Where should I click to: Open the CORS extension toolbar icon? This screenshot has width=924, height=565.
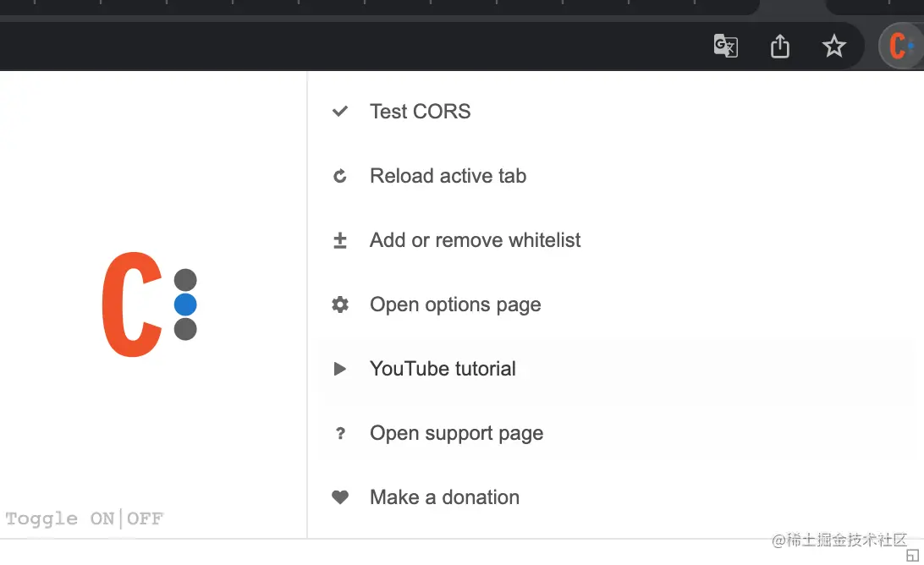pyautogui.click(x=900, y=46)
